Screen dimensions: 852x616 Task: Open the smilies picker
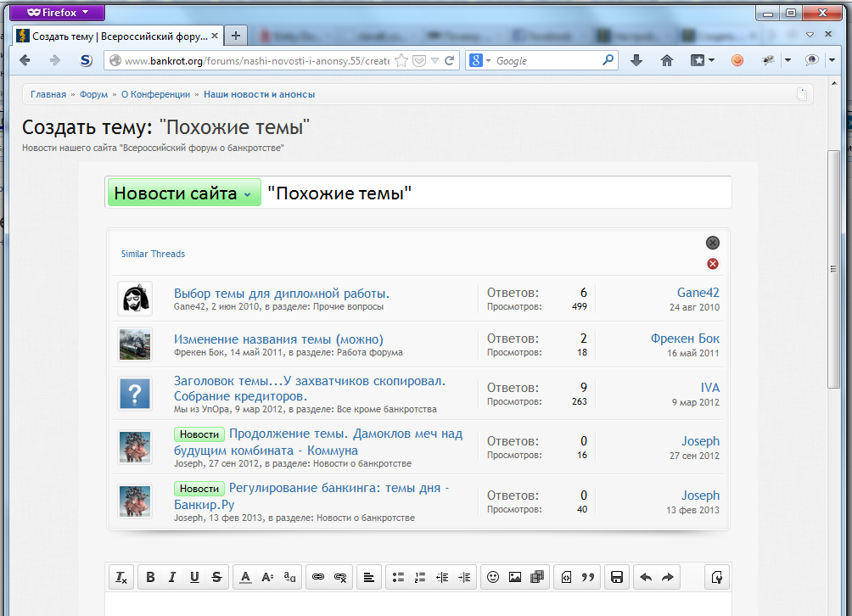pyautogui.click(x=492, y=578)
